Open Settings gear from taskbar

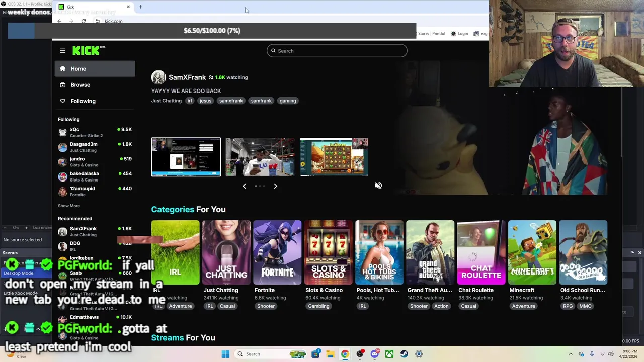coord(419,354)
